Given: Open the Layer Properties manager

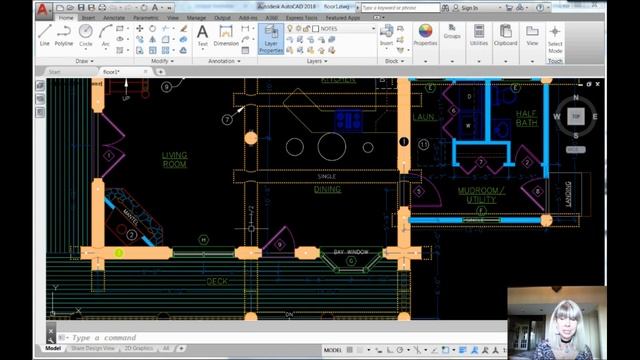Looking at the screenshot, I should 271,39.
